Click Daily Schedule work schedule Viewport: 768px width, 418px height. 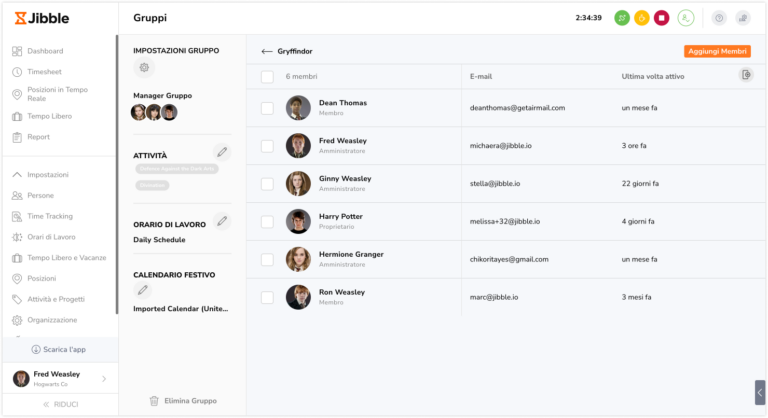click(159, 240)
